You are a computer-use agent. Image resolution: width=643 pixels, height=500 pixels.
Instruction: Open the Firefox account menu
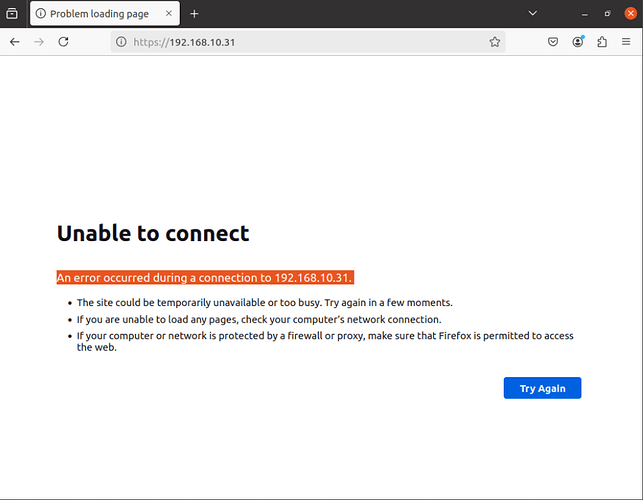578,42
